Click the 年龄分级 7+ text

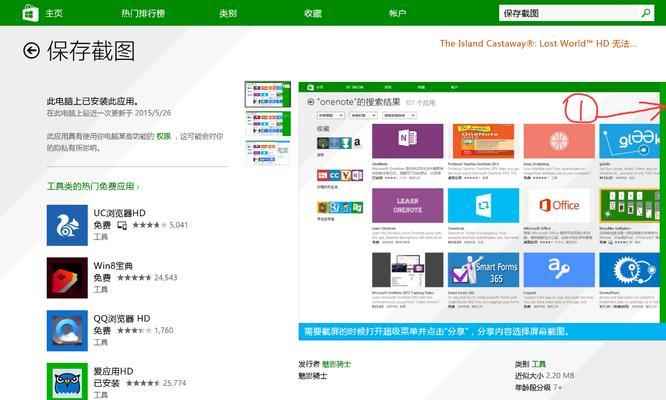coord(539,387)
